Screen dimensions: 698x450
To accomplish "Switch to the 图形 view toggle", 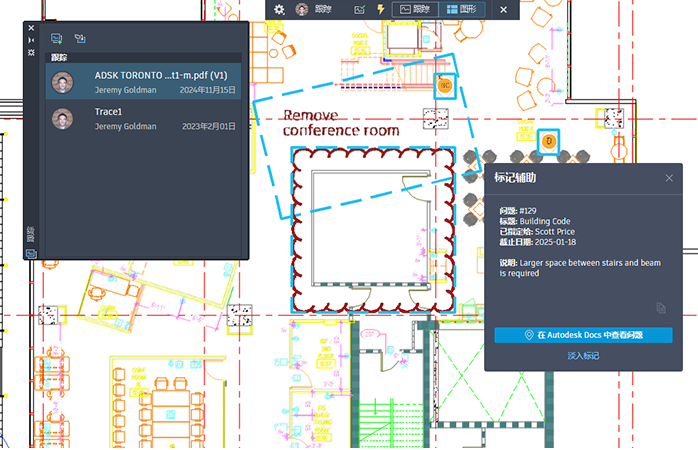I will [x=462, y=9].
